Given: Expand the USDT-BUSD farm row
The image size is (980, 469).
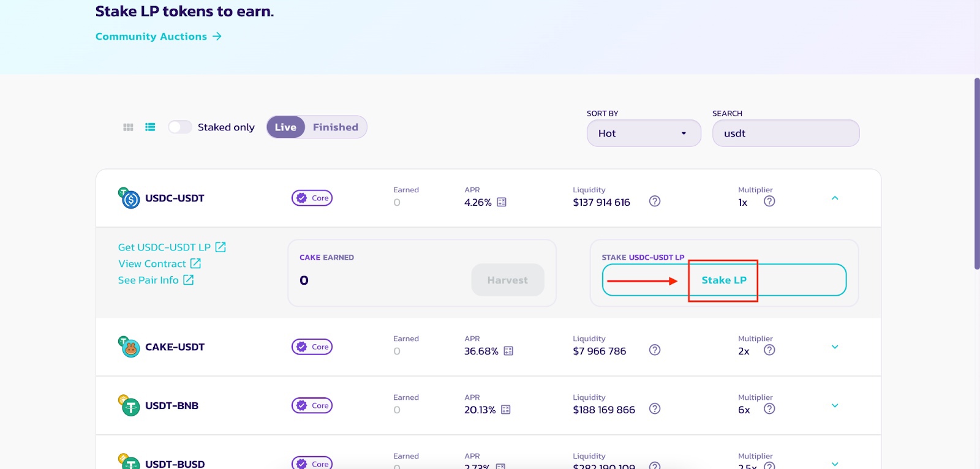Looking at the screenshot, I should (835, 464).
